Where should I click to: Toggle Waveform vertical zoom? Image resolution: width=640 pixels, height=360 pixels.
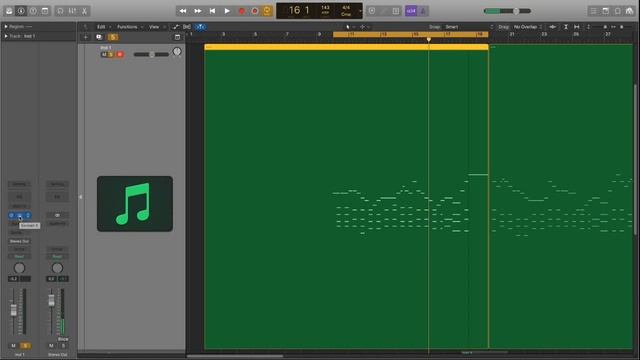pos(552,27)
